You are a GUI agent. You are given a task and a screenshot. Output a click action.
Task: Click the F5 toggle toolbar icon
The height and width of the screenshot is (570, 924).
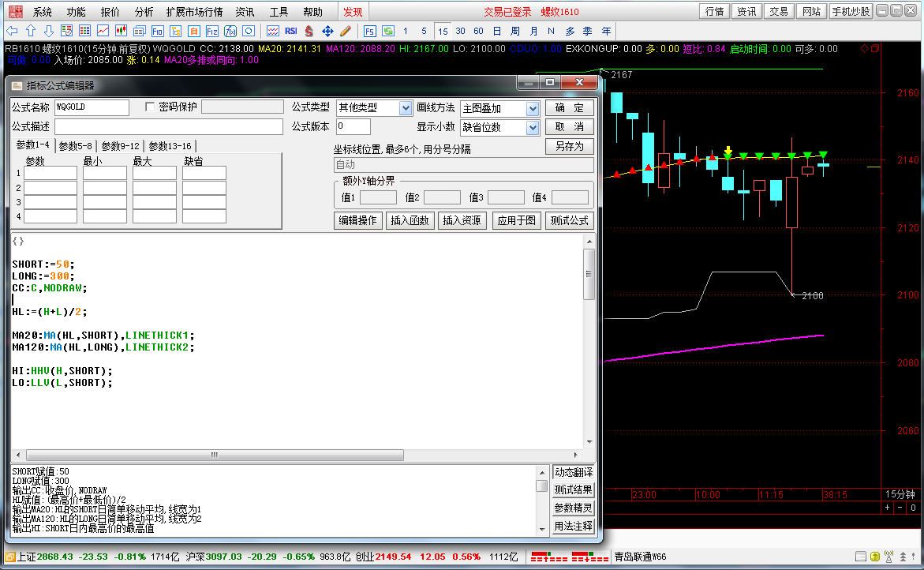click(369, 31)
